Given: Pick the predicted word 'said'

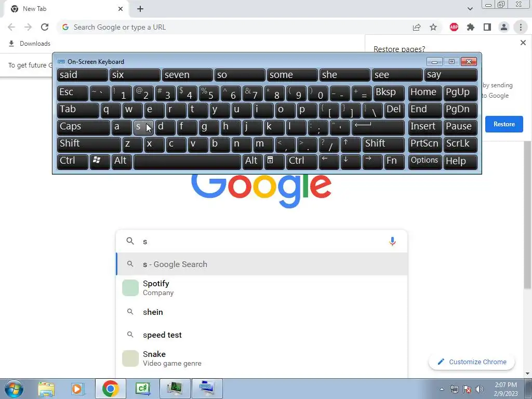Looking at the screenshot, I should point(83,75).
